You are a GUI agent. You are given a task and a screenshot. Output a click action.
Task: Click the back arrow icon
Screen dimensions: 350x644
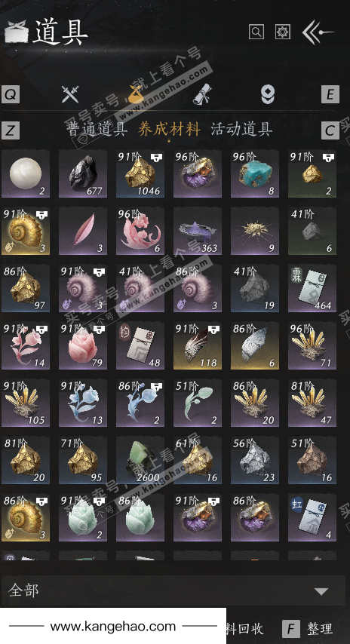(318, 32)
